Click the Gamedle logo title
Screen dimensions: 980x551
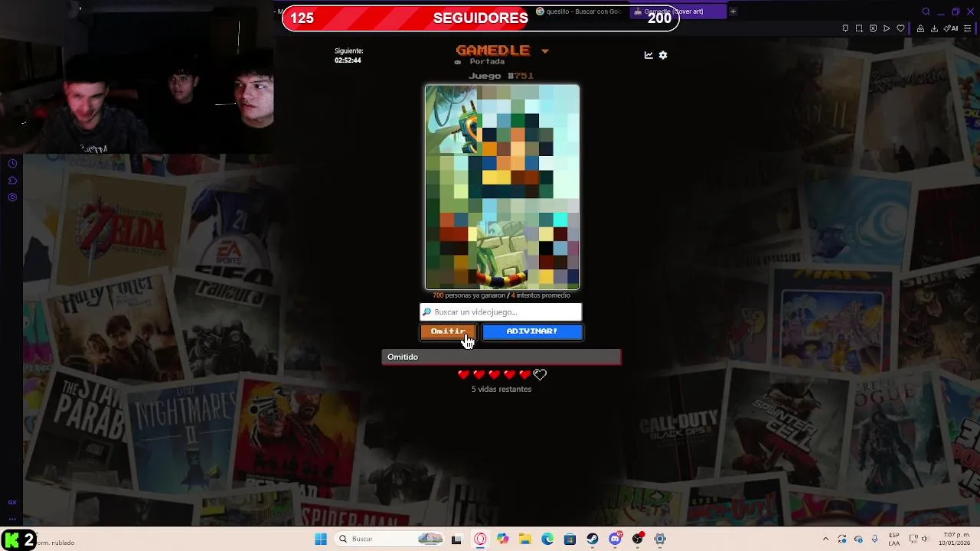493,51
